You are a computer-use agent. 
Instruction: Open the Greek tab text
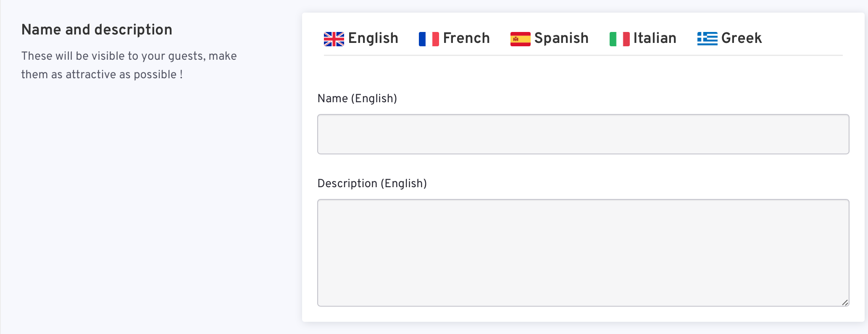click(x=742, y=38)
